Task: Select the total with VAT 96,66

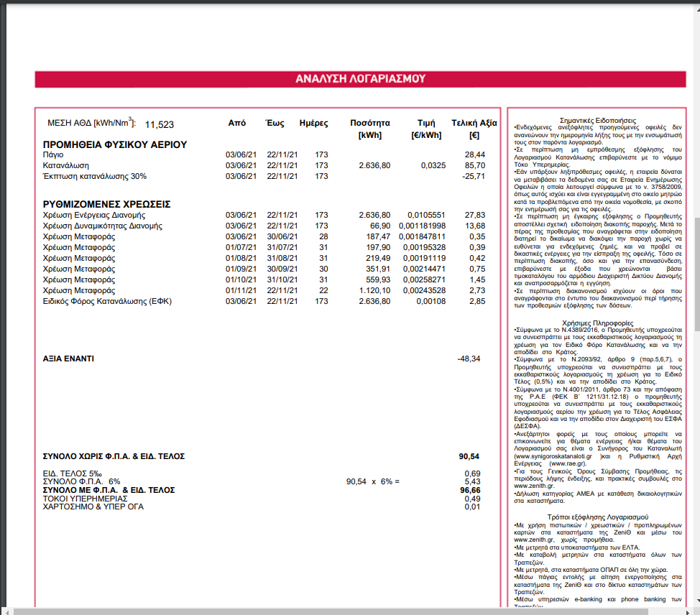Action: click(471, 490)
